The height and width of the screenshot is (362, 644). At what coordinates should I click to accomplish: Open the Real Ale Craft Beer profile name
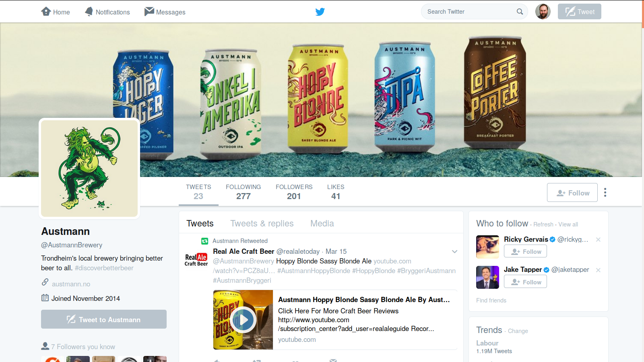(x=244, y=251)
